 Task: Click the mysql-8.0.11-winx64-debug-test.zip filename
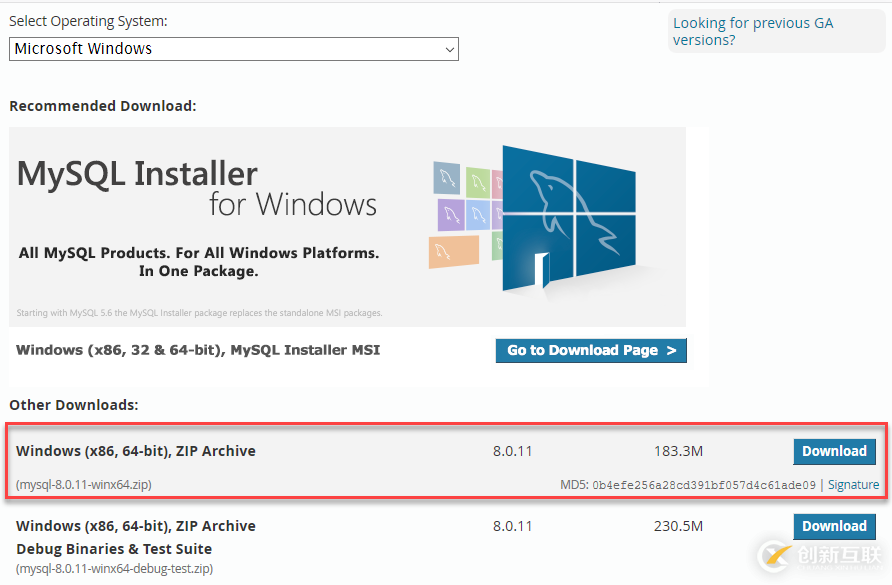pyautogui.click(x=114, y=569)
